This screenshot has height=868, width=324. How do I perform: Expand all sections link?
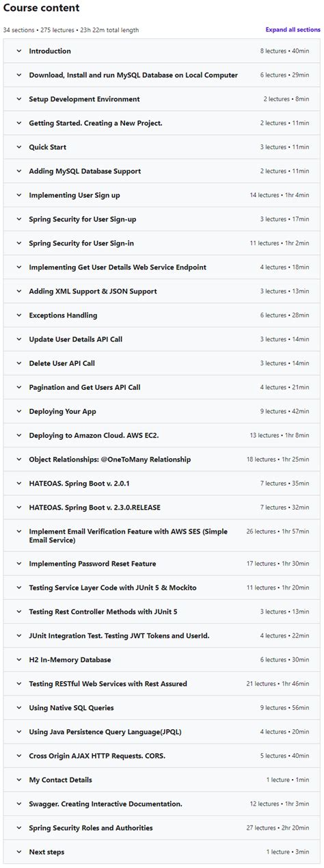click(x=293, y=30)
